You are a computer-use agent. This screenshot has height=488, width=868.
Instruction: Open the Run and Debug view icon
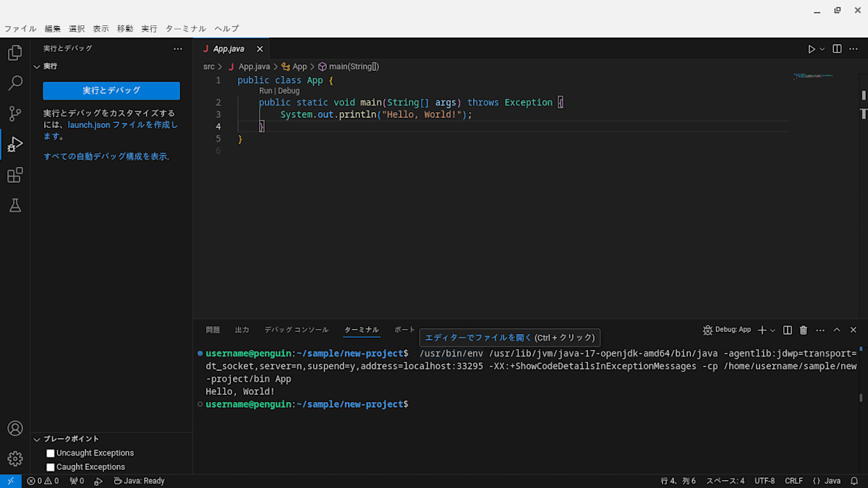point(14,145)
